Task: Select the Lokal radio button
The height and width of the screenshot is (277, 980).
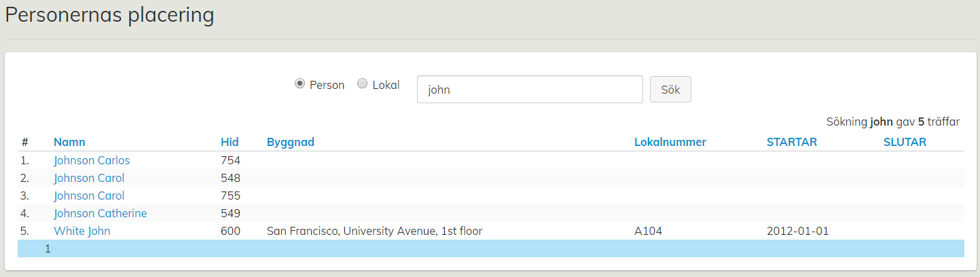Action: [x=363, y=84]
